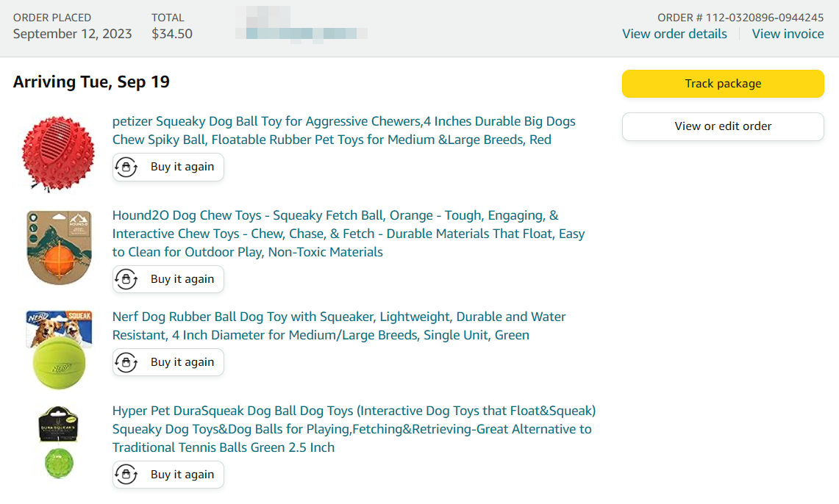
Task: Open the Hound2O orange fetch ball image
Action: [x=59, y=247]
